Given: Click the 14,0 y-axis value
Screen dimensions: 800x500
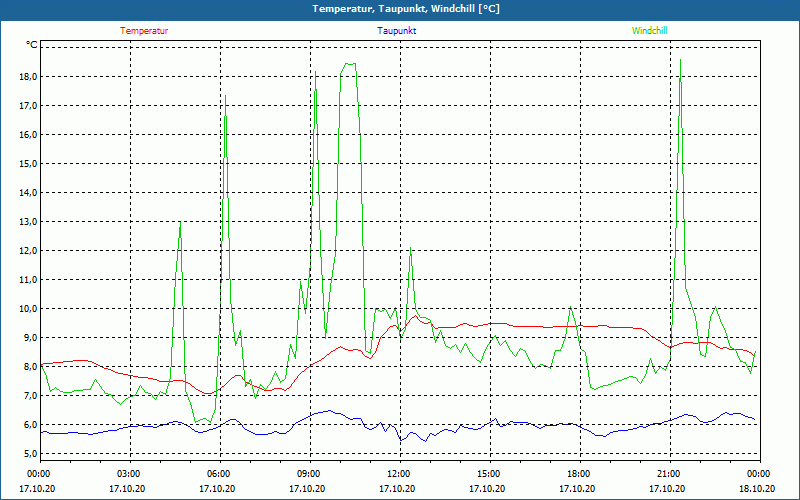Looking at the screenshot, I should [29, 193].
